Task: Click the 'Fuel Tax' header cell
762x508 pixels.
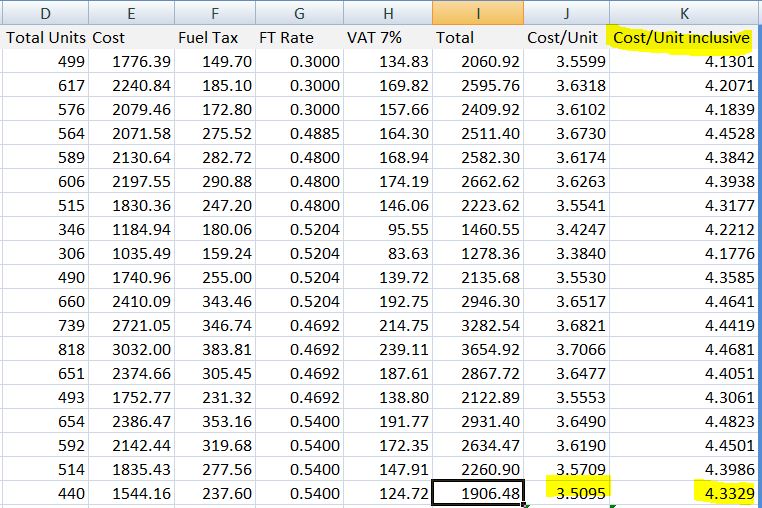Action: point(215,38)
